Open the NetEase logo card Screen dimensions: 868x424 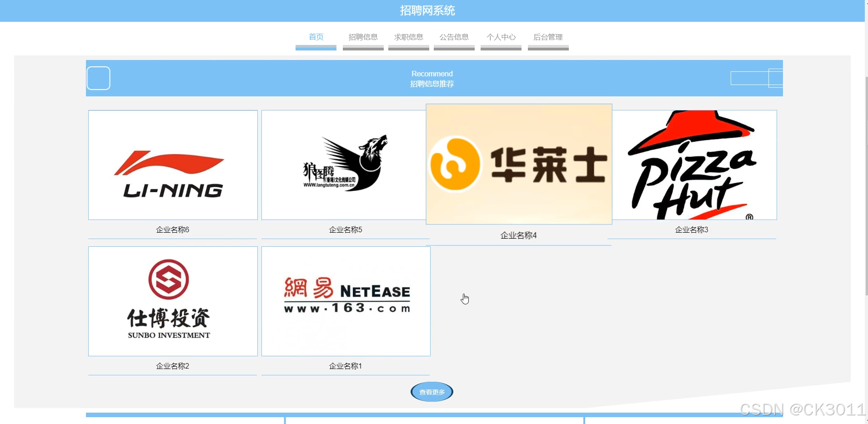click(346, 301)
